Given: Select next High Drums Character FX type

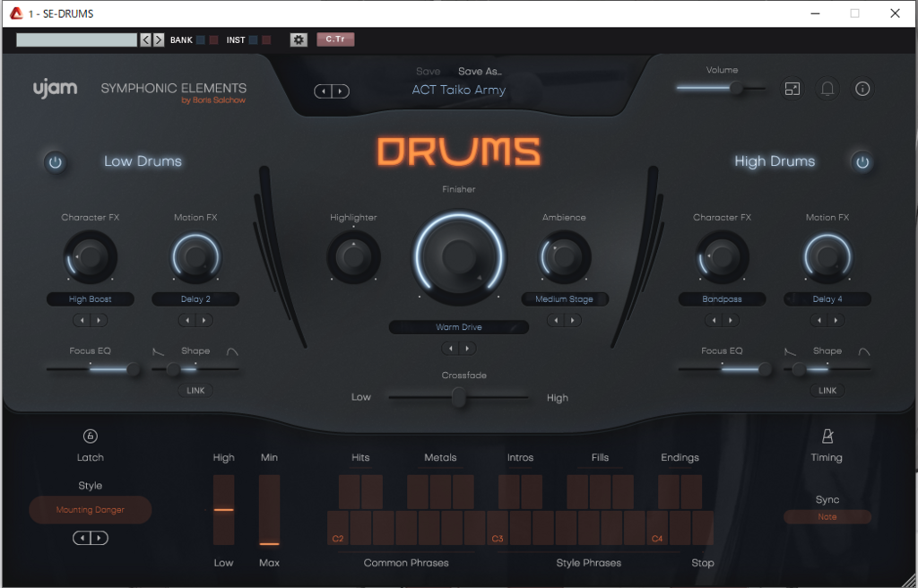Looking at the screenshot, I should pyautogui.click(x=730, y=320).
